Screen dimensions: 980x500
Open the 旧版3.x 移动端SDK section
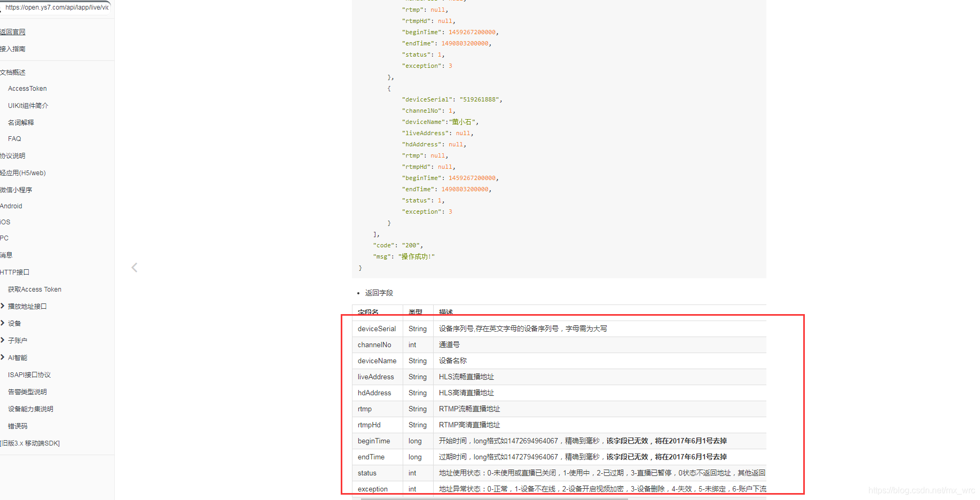(x=31, y=443)
